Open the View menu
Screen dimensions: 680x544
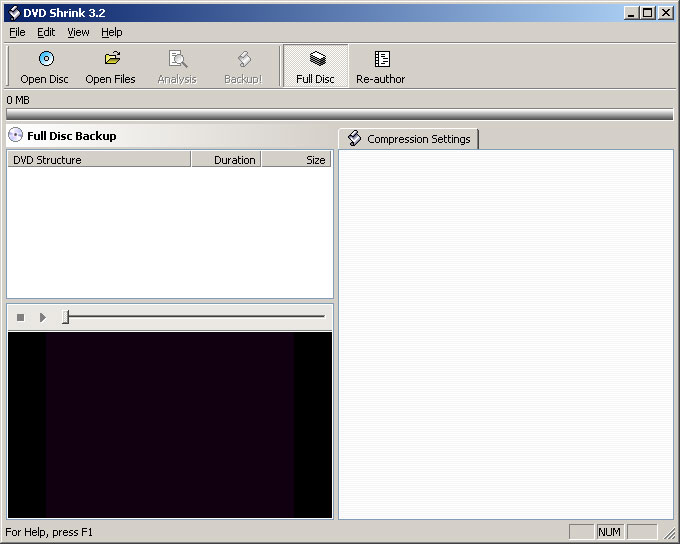78,32
